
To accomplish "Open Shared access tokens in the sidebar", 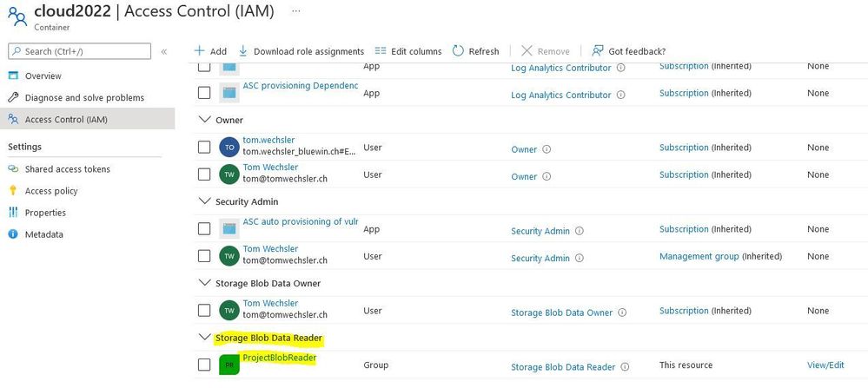I will (68, 169).
